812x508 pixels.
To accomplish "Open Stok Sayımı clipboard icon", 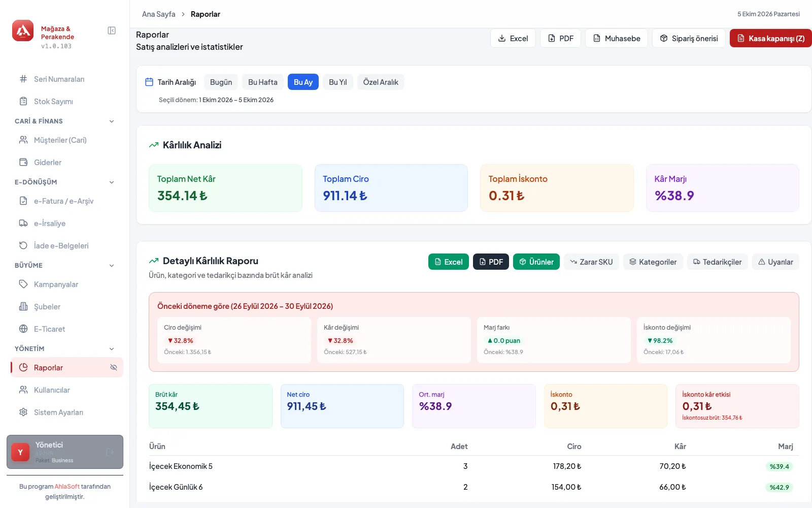I will pyautogui.click(x=23, y=101).
